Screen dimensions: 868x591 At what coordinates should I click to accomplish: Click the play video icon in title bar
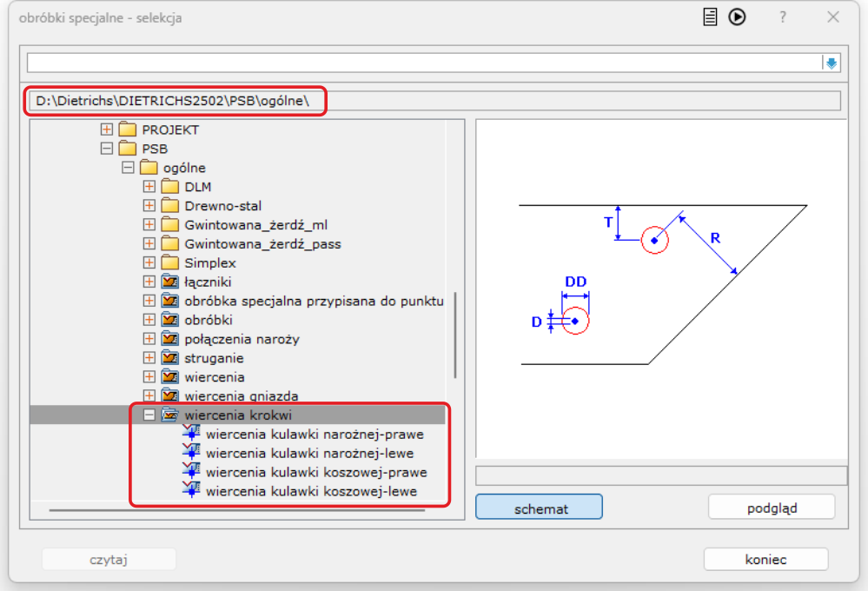[x=737, y=17]
